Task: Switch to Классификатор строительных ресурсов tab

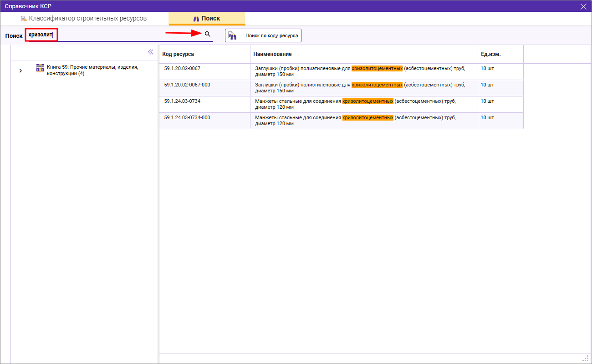Action: pyautogui.click(x=87, y=19)
